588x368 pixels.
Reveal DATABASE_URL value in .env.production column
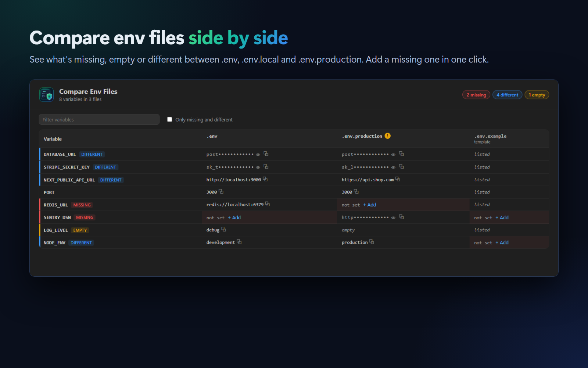393,155
